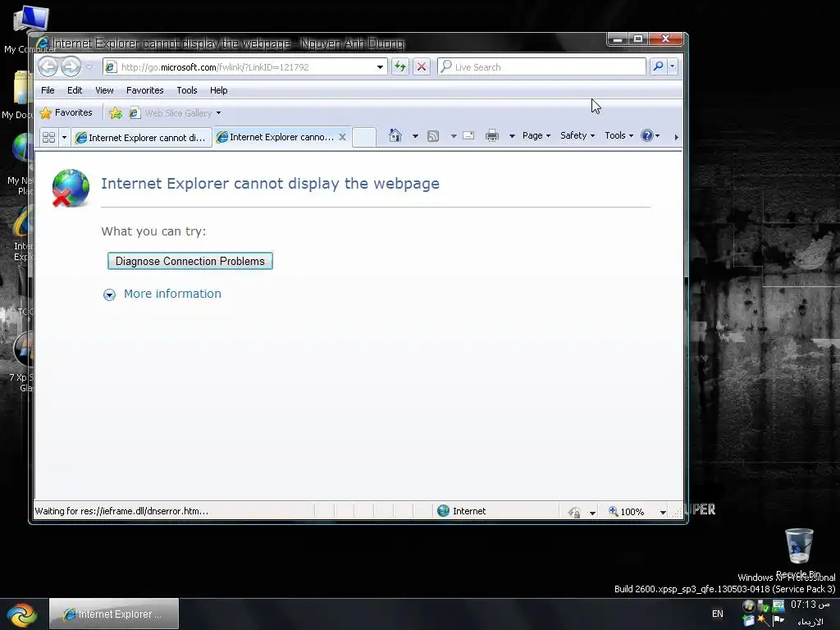This screenshot has height=630, width=840.
Task: Click Internet zone globe in status bar
Action: [x=444, y=510]
